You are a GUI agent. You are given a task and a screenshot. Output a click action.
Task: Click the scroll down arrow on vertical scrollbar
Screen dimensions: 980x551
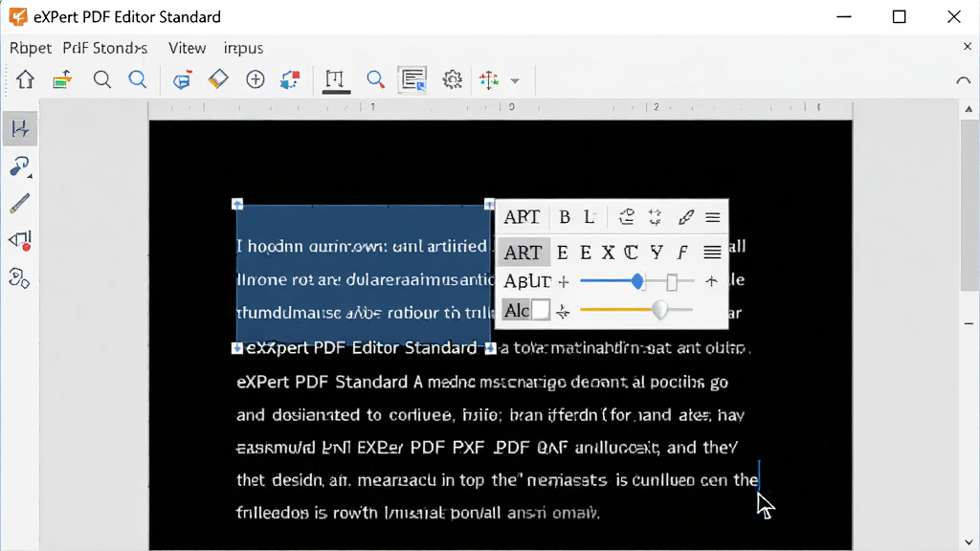coord(969,542)
